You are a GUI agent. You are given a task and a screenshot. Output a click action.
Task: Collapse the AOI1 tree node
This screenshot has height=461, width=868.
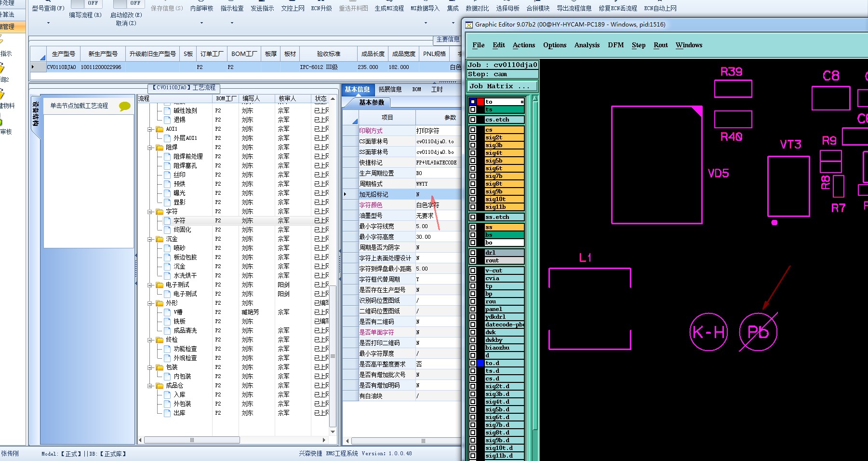tap(150, 129)
